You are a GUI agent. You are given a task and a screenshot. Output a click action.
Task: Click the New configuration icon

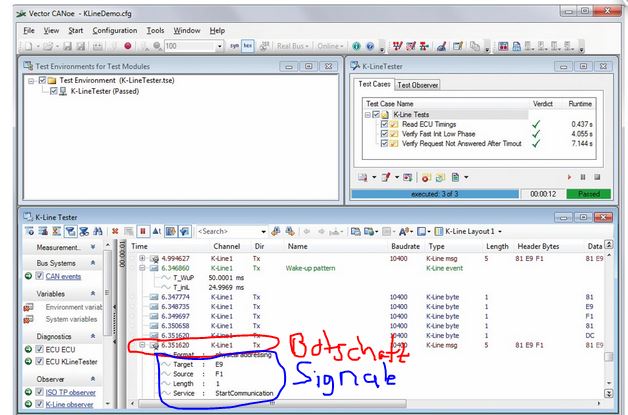click(28, 46)
